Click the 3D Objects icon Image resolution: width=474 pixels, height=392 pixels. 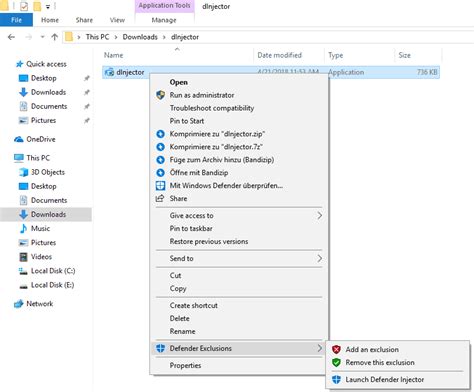(23, 172)
